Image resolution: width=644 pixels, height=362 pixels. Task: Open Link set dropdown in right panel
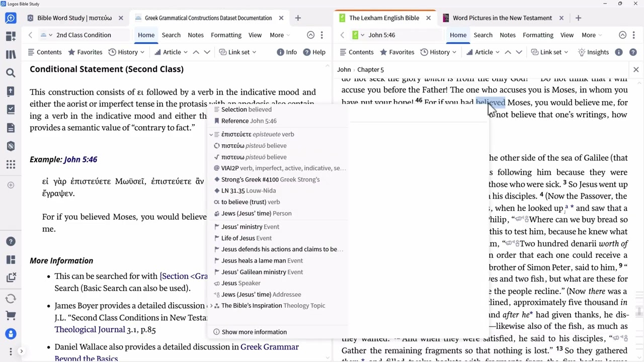tap(549, 52)
